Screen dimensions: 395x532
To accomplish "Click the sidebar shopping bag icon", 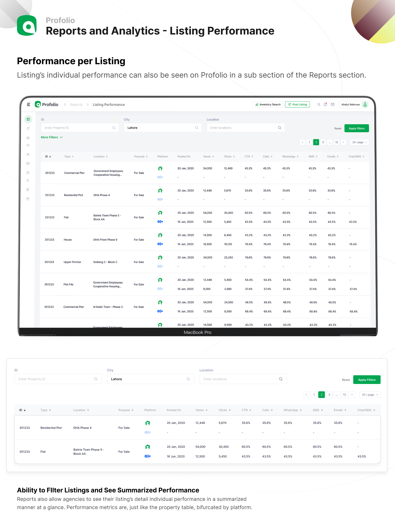I will [x=28, y=199].
